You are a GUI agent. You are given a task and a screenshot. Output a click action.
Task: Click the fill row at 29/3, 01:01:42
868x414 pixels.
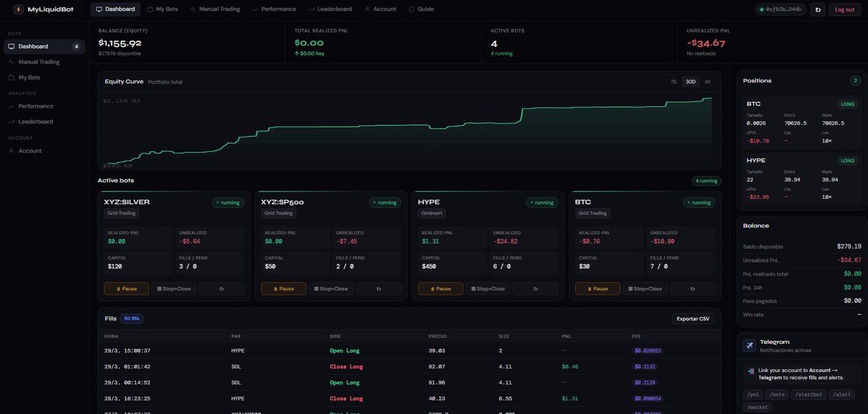click(409, 367)
